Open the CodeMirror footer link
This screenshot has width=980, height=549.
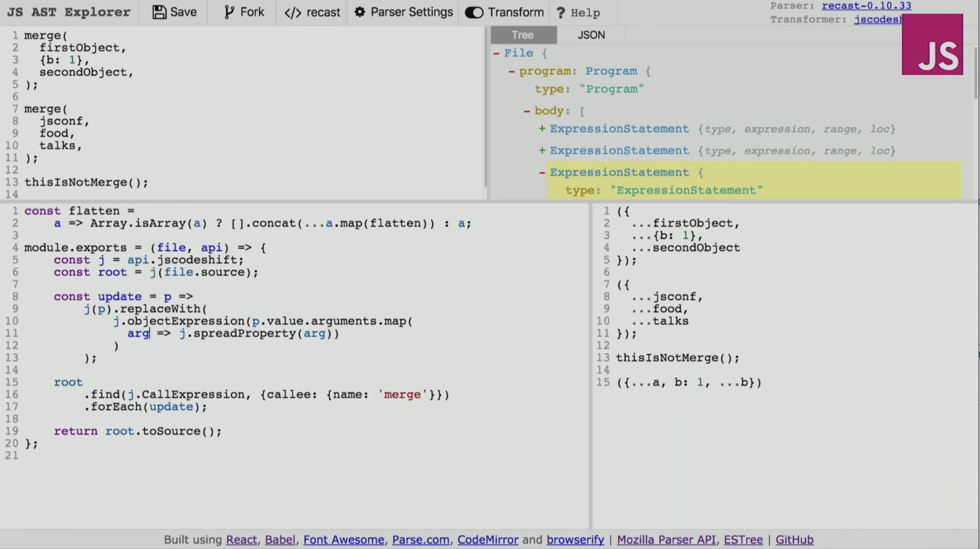(488, 539)
